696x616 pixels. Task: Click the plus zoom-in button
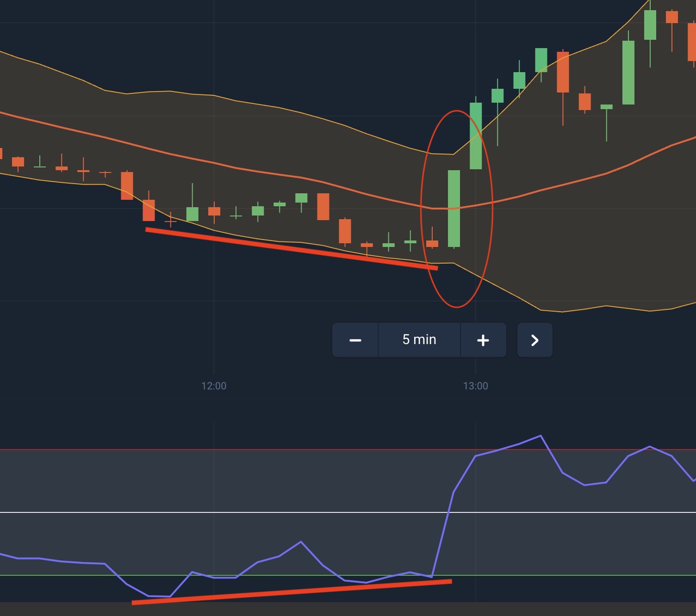(x=483, y=340)
